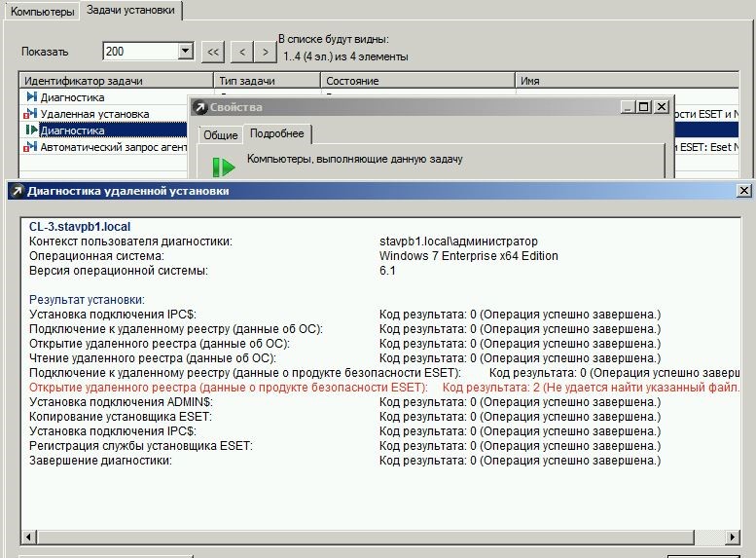756x558 pixels.
Task: Sort by Идентификатор задачи column header
Action: click(116, 81)
